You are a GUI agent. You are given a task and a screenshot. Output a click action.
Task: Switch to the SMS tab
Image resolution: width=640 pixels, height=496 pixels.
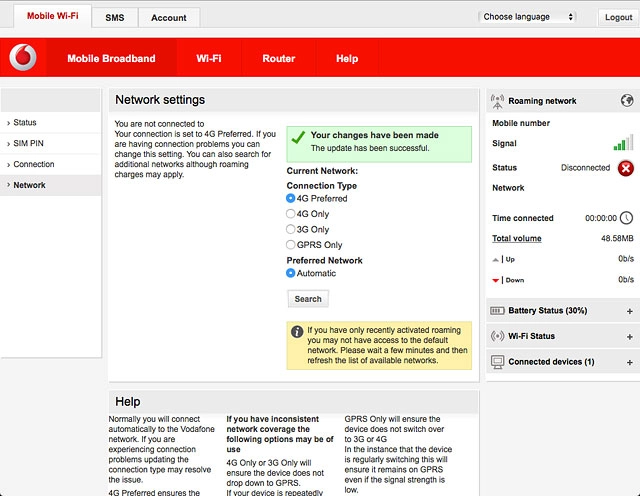[115, 18]
